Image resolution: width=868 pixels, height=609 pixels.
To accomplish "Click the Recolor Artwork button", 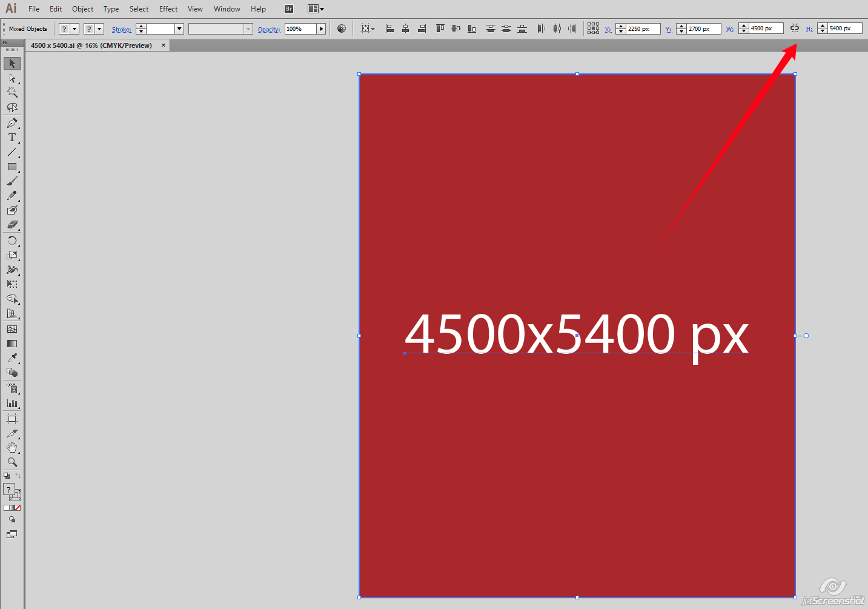I will 342,28.
